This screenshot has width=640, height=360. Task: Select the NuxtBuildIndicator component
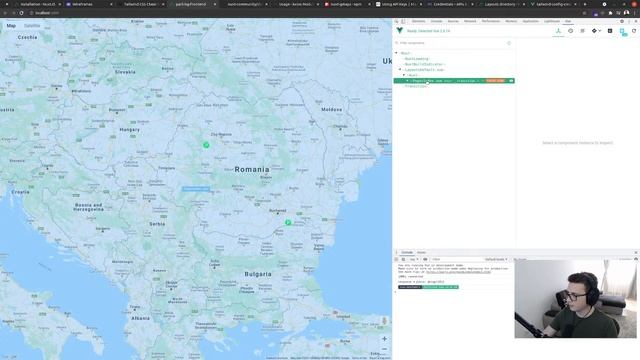click(424, 64)
